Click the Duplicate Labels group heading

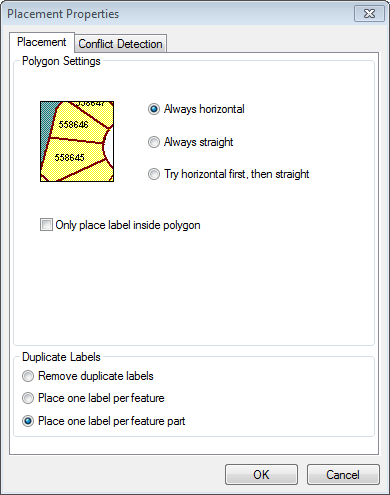[61, 357]
